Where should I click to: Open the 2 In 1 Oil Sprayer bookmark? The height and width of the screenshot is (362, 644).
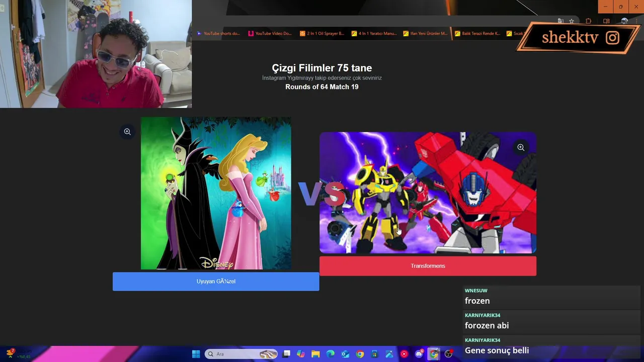(322, 34)
